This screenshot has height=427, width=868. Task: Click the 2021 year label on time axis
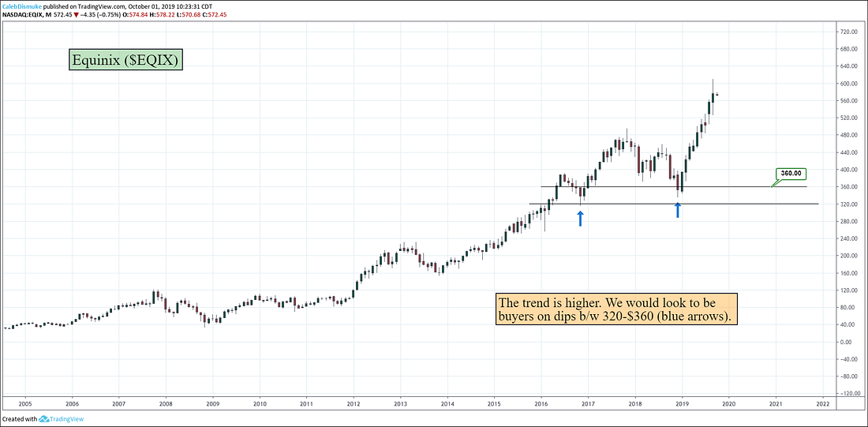tap(776, 405)
